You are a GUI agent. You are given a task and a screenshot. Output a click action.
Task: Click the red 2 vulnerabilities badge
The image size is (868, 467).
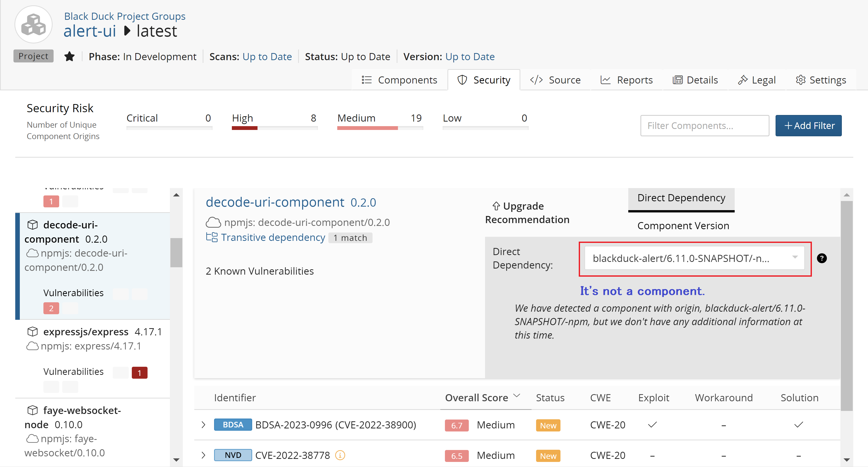51,308
